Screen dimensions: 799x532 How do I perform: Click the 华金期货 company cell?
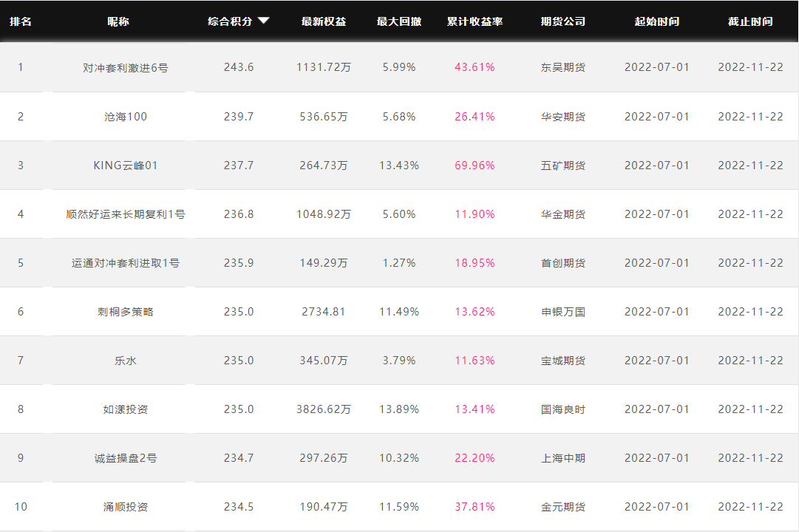point(563,214)
